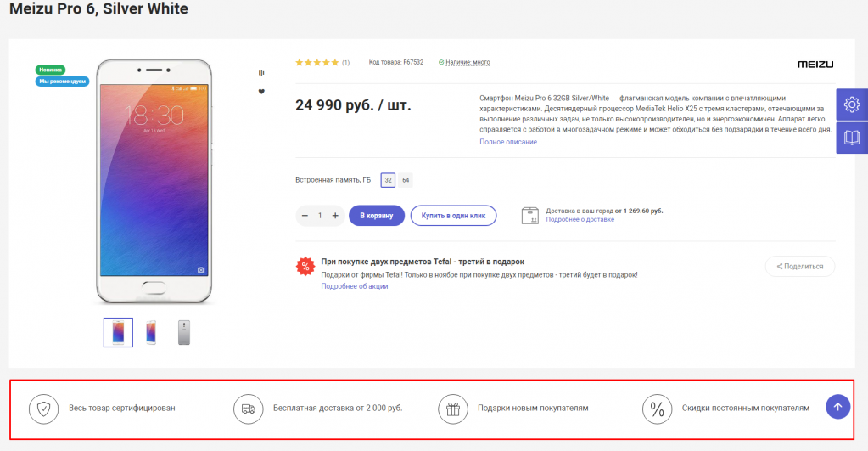Viewport: 868px width, 451px height.
Task: Click 'Бесплатная доставка от 2 000 руб.' text
Action: point(338,409)
